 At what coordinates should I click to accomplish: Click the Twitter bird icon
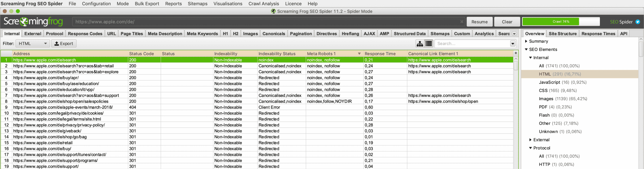[x=638, y=22]
